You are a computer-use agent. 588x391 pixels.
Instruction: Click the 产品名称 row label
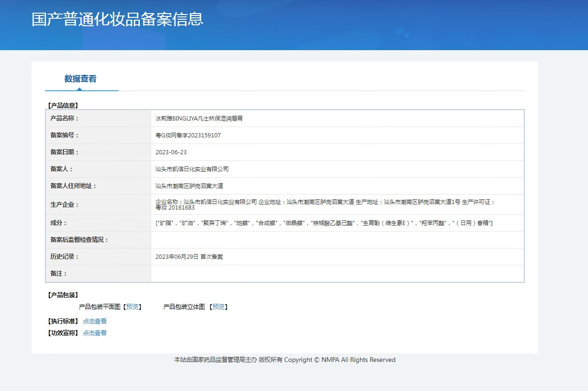point(65,119)
